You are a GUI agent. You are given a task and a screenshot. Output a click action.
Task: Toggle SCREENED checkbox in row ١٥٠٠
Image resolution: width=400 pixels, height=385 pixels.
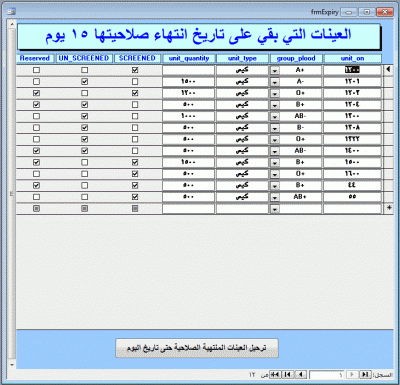[135, 162]
